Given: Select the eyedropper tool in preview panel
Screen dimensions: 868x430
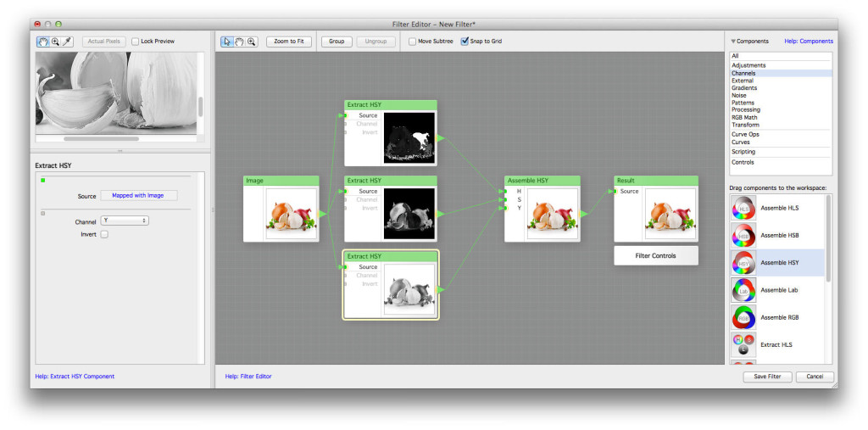Looking at the screenshot, I should pyautogui.click(x=67, y=42).
